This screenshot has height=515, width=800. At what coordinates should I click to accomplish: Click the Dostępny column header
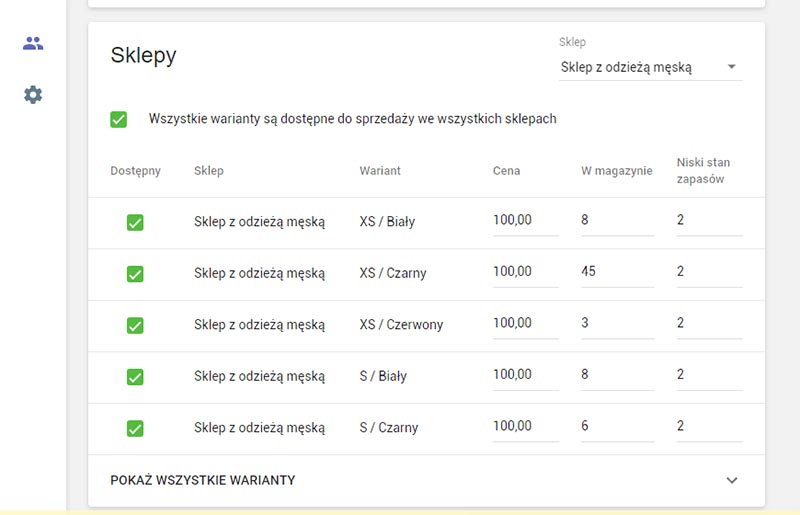tap(135, 171)
